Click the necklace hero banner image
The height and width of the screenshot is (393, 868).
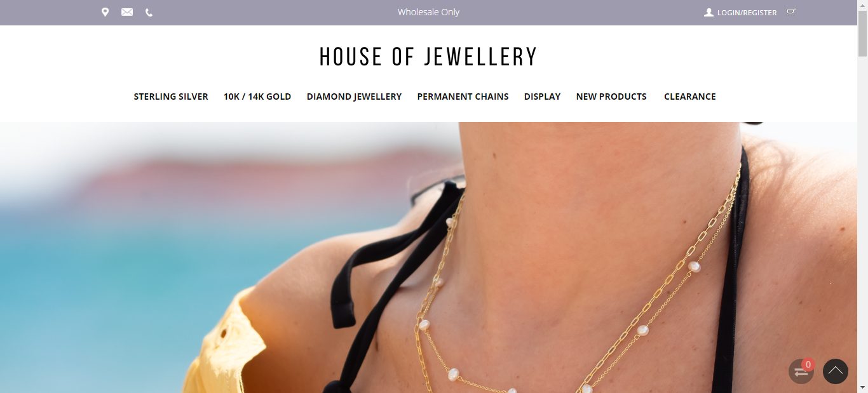[428, 257]
